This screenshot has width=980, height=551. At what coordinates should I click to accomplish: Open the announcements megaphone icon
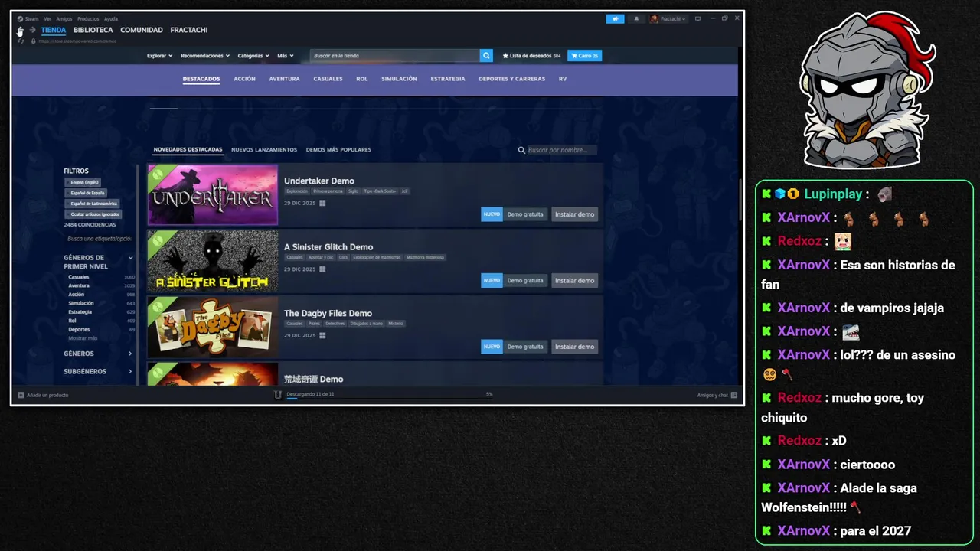click(615, 18)
